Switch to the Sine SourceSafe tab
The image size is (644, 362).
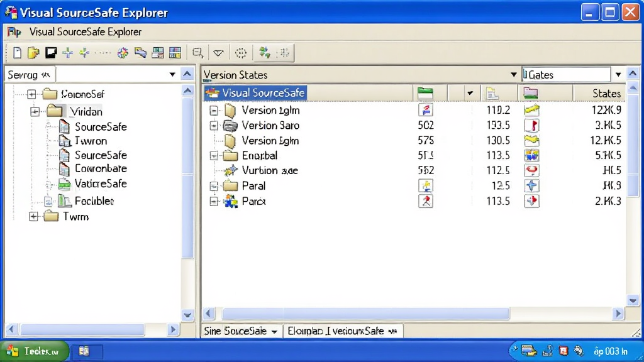pyautogui.click(x=241, y=331)
